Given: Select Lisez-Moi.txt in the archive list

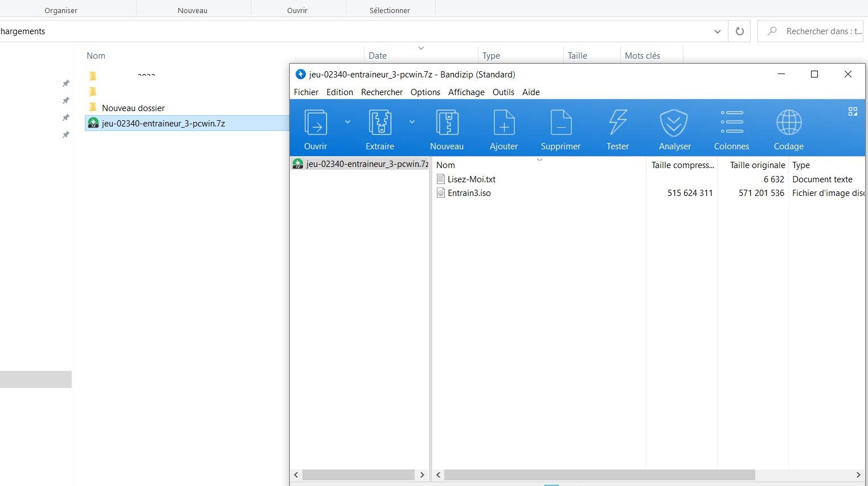Looking at the screenshot, I should (x=472, y=179).
